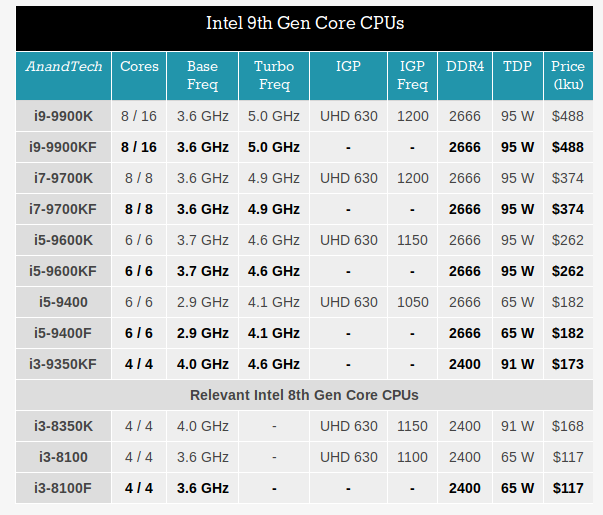Click the $182 price of i5-9400F

pos(568,333)
